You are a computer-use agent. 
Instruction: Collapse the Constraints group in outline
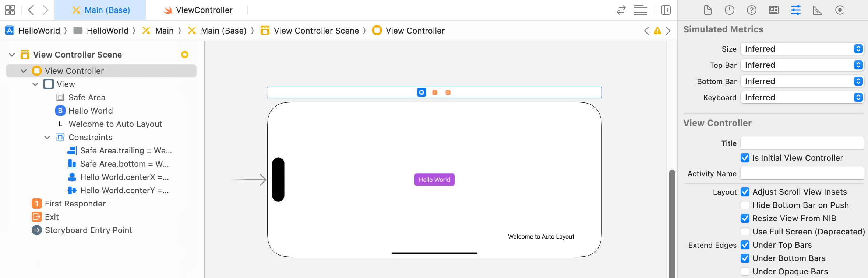[47, 137]
